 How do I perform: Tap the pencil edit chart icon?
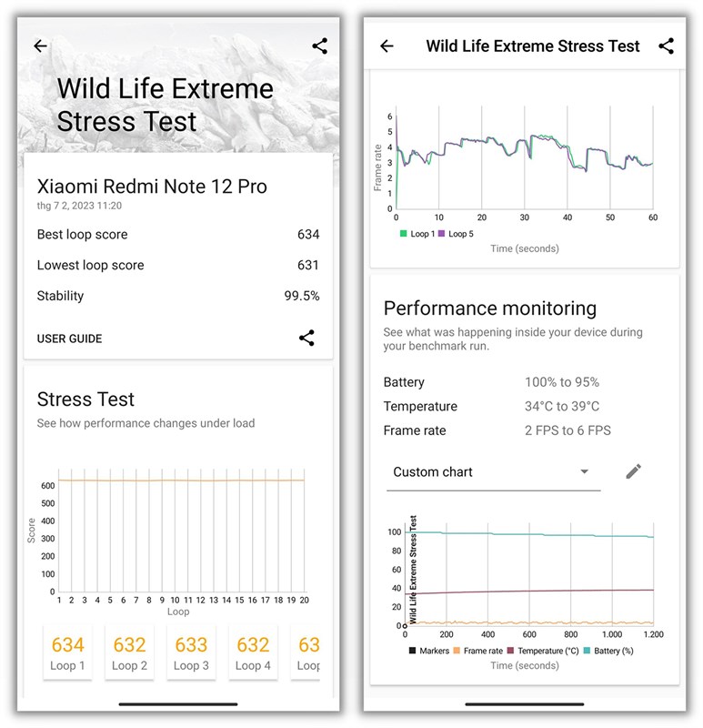pos(634,471)
